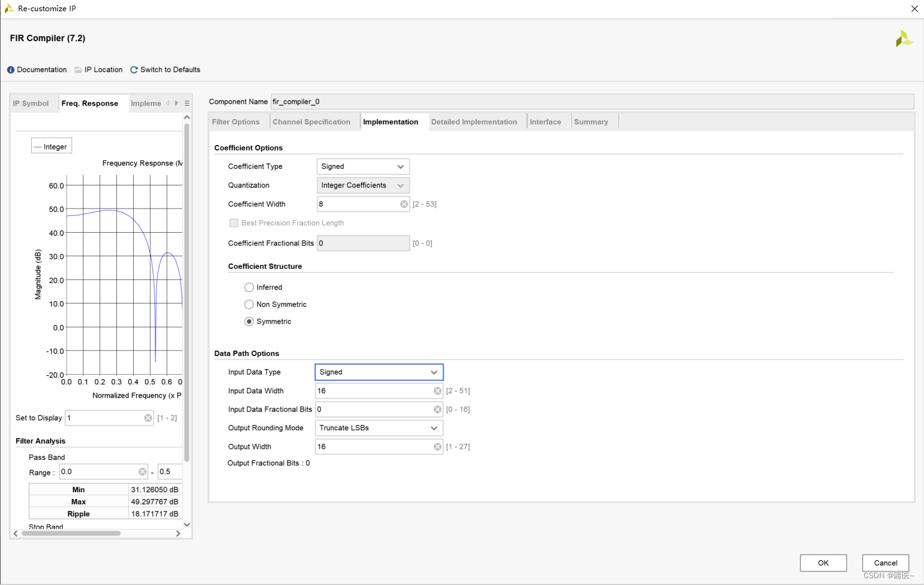Viewport: 924px width, 585px height.
Task: Open the Quantization dropdown
Action: click(363, 185)
